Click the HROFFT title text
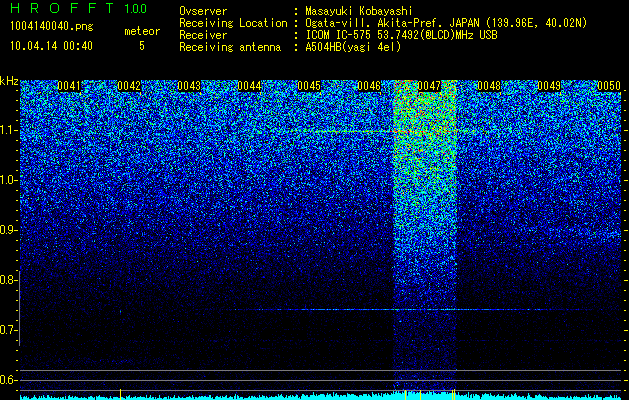This screenshot has width=629, height=400. [x=63, y=8]
